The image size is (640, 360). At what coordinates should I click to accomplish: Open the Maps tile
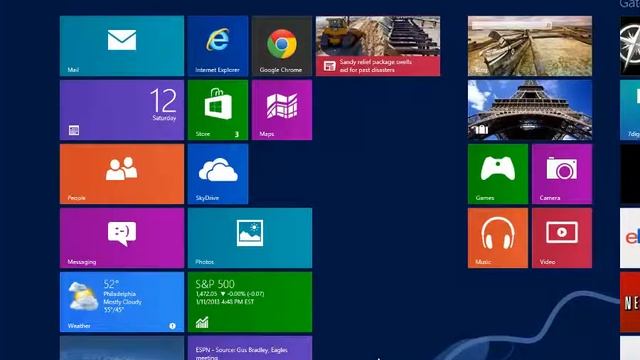pyautogui.click(x=282, y=110)
